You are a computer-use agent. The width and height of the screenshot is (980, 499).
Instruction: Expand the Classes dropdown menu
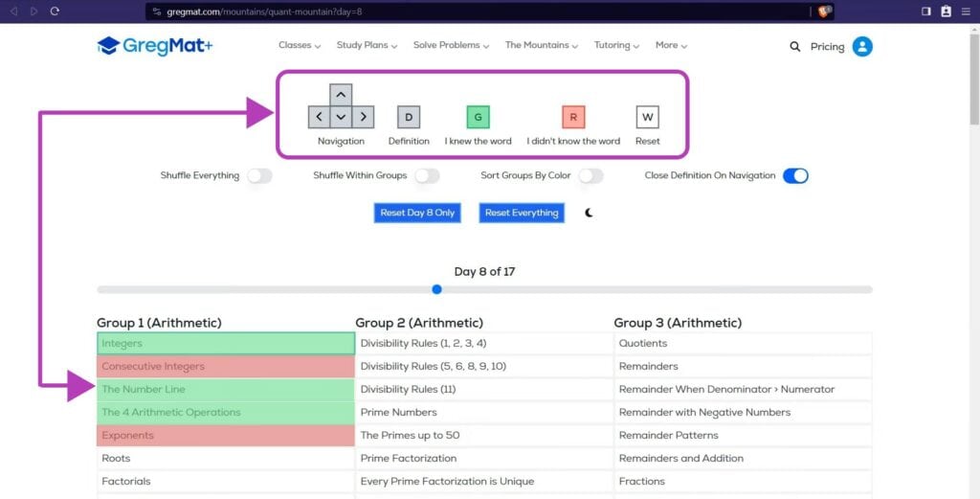300,45
